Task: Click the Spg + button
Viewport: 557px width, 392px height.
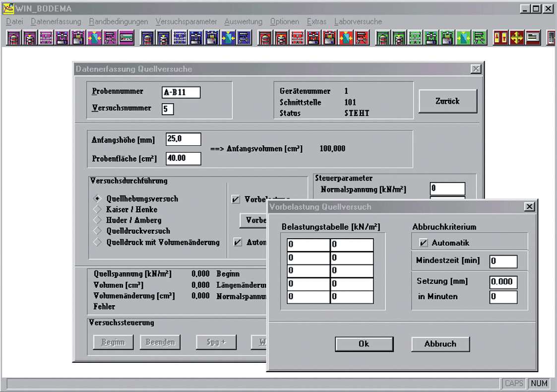Action: (216, 342)
